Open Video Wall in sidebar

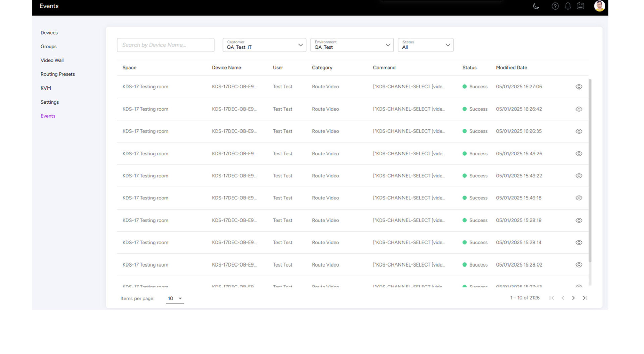(52, 60)
